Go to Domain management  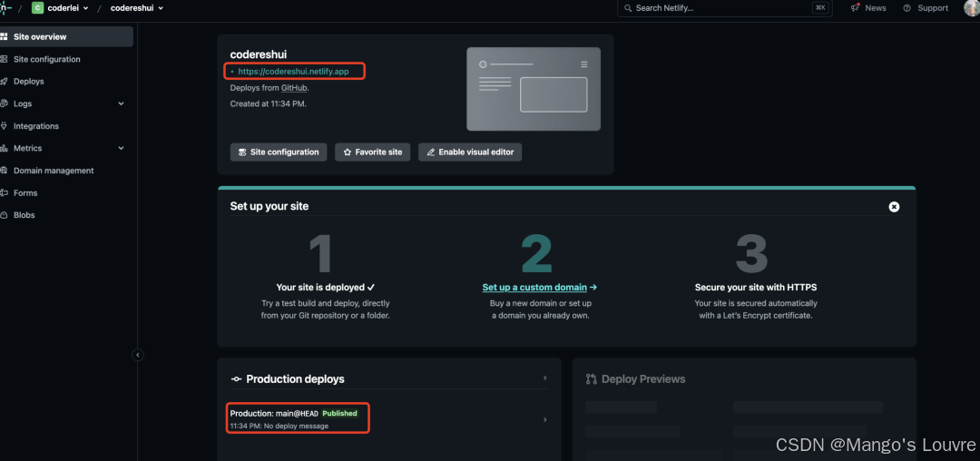[x=54, y=171]
